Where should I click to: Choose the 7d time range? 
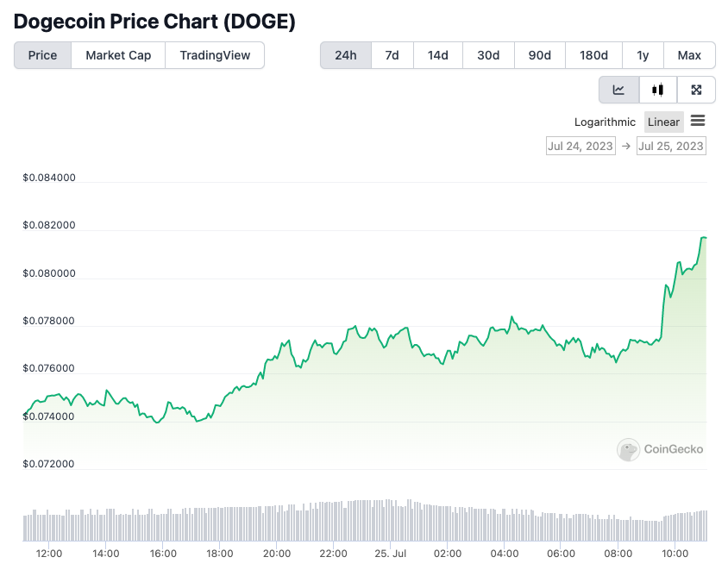tap(392, 55)
